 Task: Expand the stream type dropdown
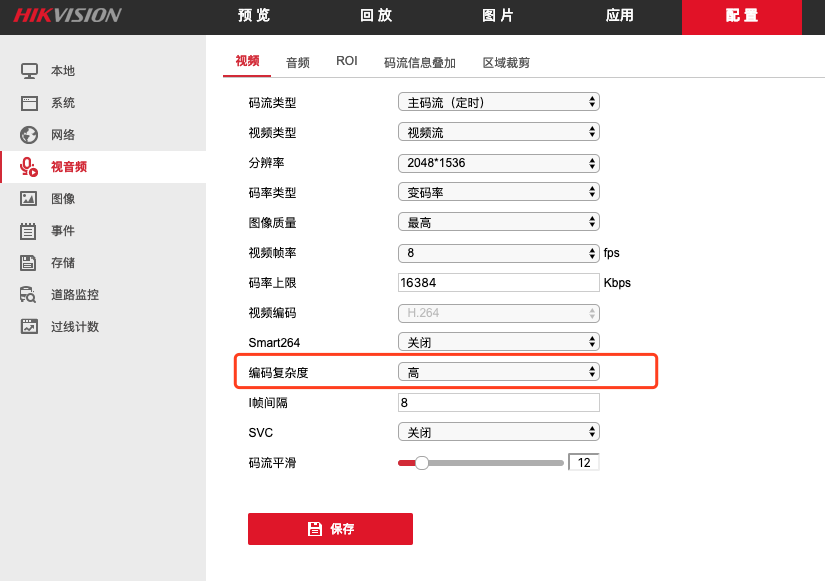[498, 102]
